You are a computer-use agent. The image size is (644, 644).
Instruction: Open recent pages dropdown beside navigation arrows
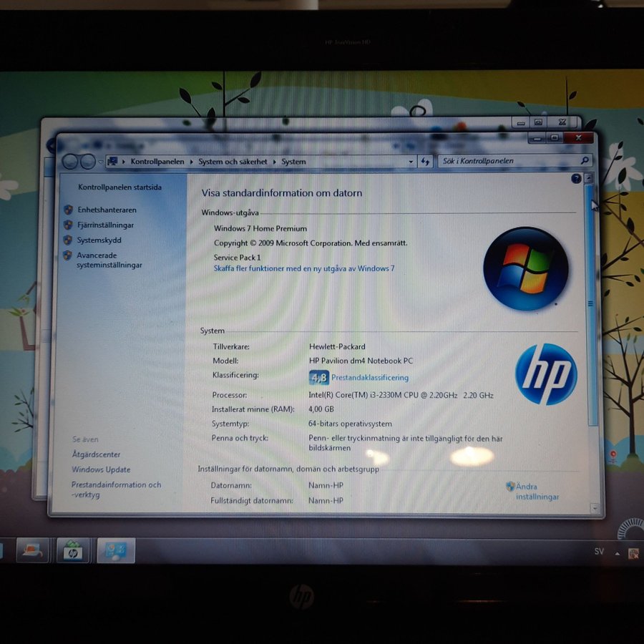[101, 162]
